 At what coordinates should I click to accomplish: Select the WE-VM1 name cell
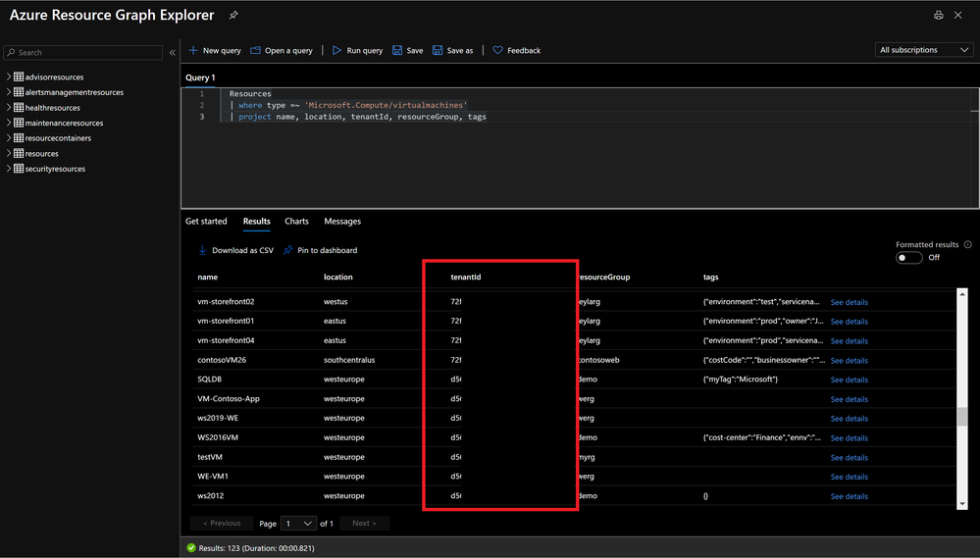[213, 477]
